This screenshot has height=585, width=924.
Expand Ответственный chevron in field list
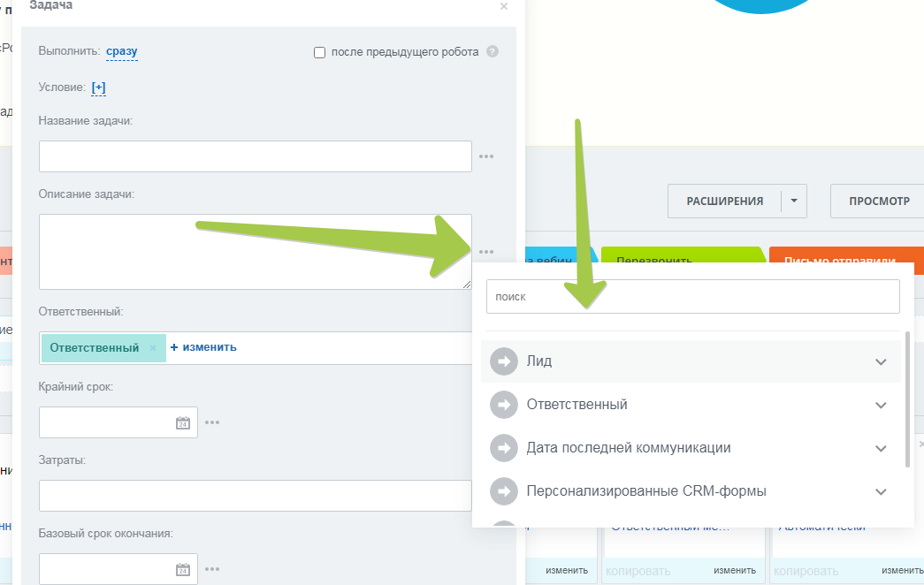point(881,405)
